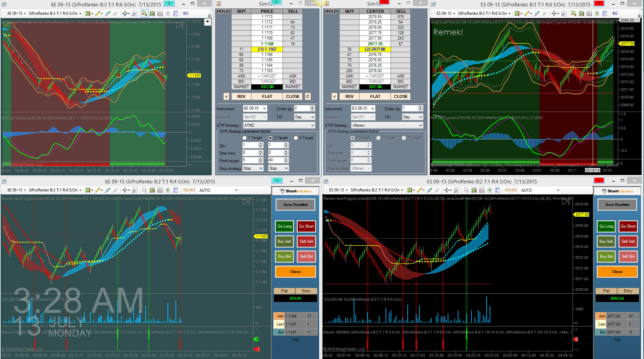Open chart style menu in 6E B:3 chart toolbar
The width and height of the screenshot is (644, 359).
(89, 13)
